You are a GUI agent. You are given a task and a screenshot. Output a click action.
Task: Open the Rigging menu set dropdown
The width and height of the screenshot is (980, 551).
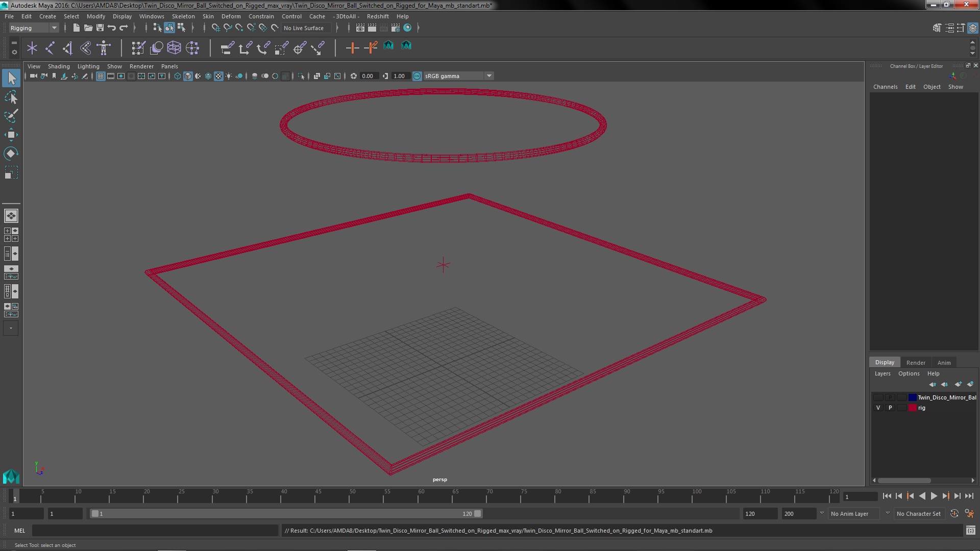(x=33, y=28)
